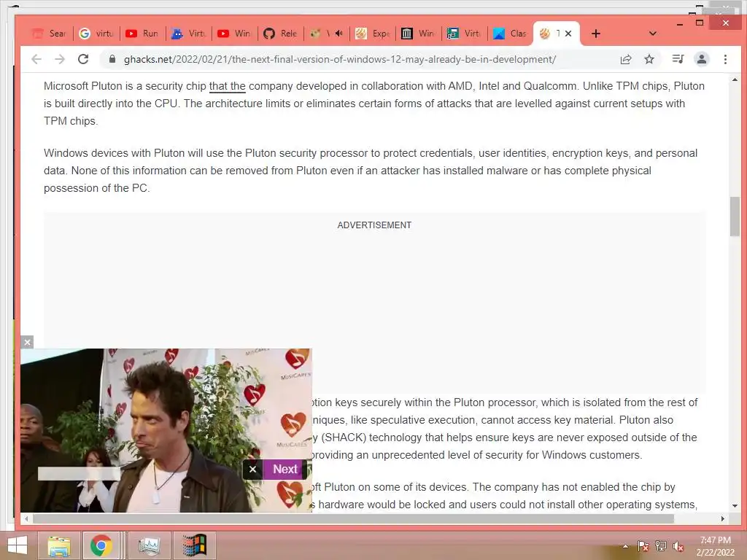Follow the underlined 'that the' link
The height and width of the screenshot is (560, 747).
tap(228, 86)
